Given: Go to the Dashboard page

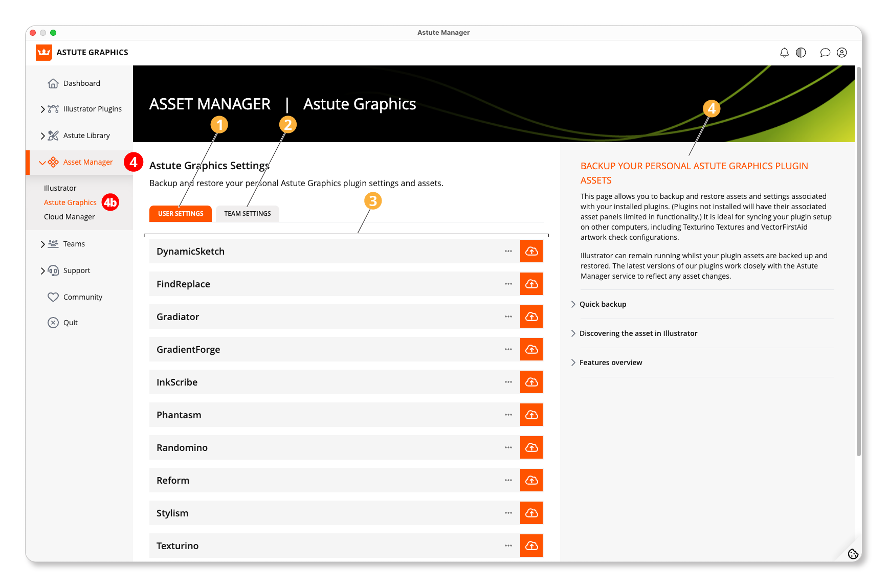Looking at the screenshot, I should pyautogui.click(x=81, y=83).
